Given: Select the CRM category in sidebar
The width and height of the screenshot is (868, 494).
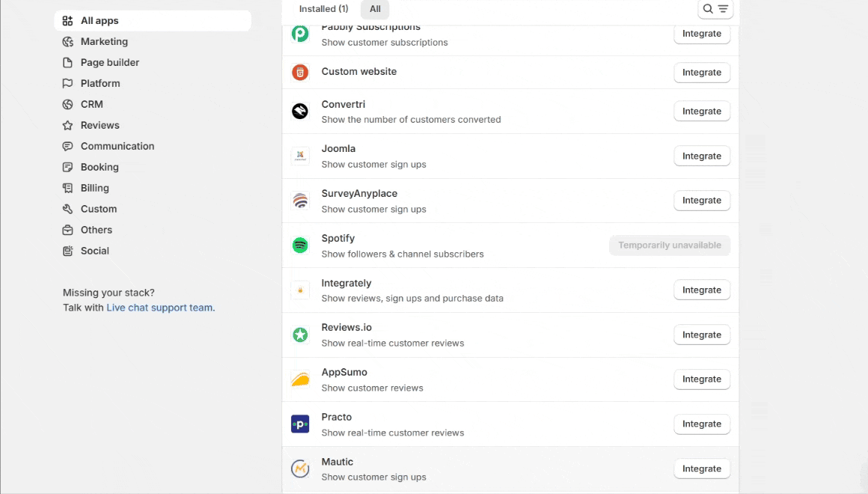Looking at the screenshot, I should (x=92, y=105).
